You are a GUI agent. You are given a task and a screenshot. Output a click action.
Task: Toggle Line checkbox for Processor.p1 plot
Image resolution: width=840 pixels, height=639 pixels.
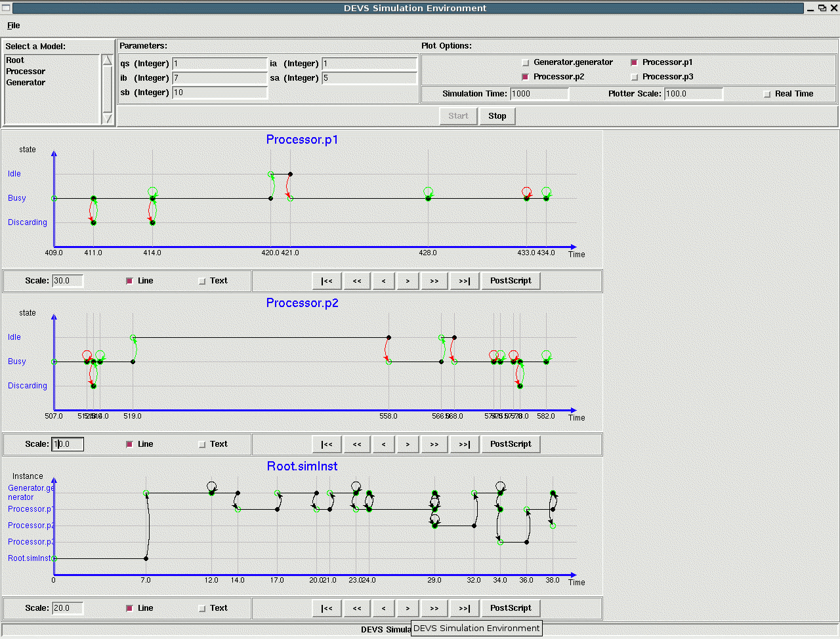tap(129, 281)
